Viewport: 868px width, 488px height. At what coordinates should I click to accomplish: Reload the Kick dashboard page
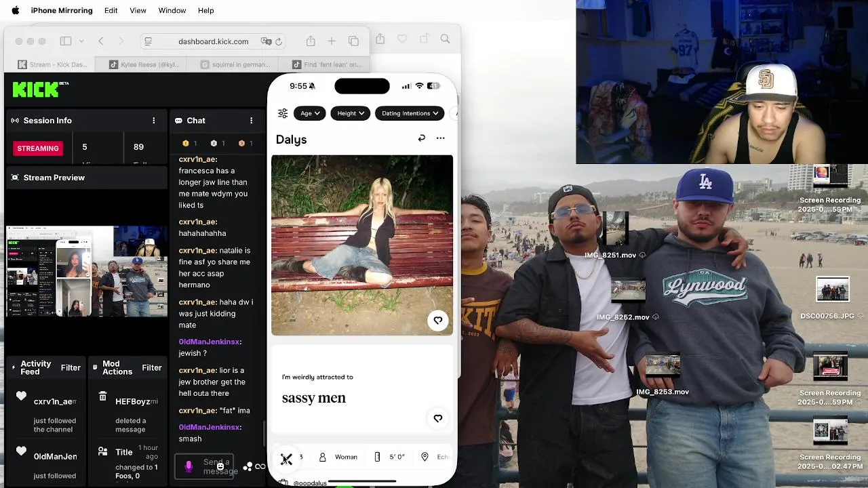(278, 41)
